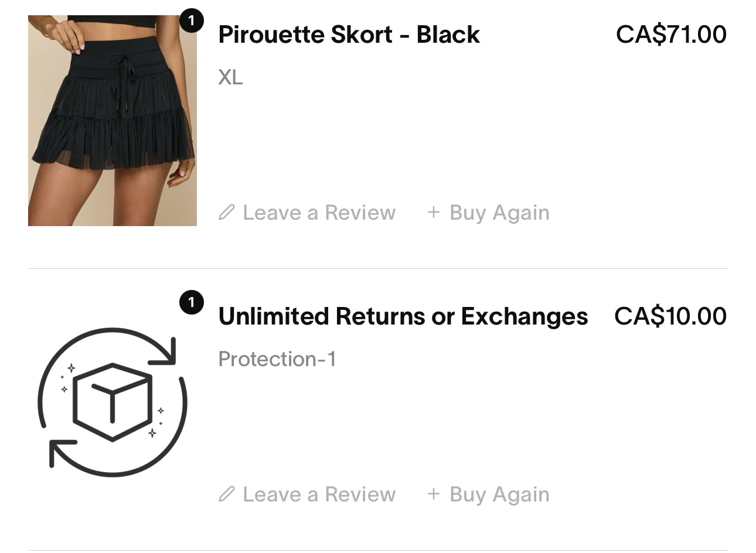Click the return box arrows icon

pos(113,402)
